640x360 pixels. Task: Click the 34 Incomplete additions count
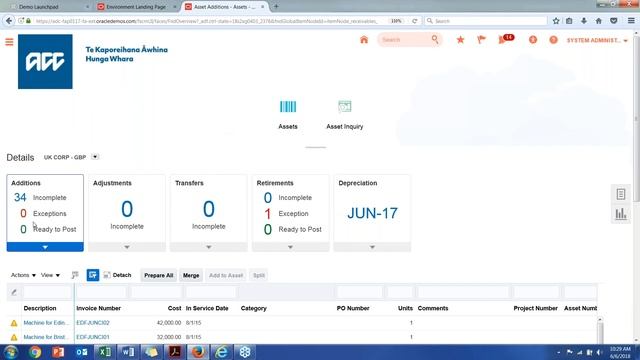(20, 198)
